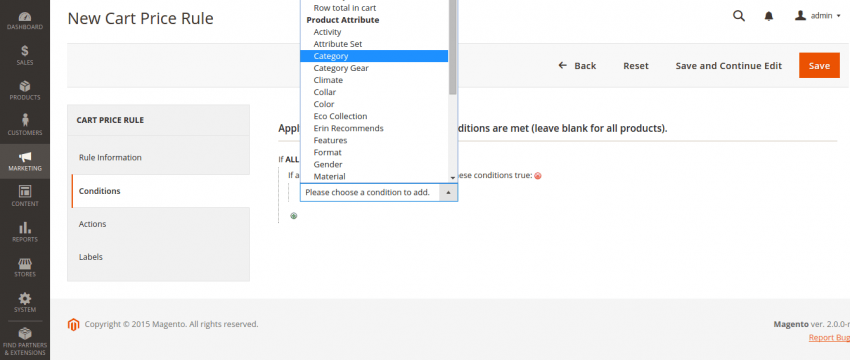The image size is (850, 360).
Task: Click the list scroll-down arrow
Action: pyautogui.click(x=453, y=178)
